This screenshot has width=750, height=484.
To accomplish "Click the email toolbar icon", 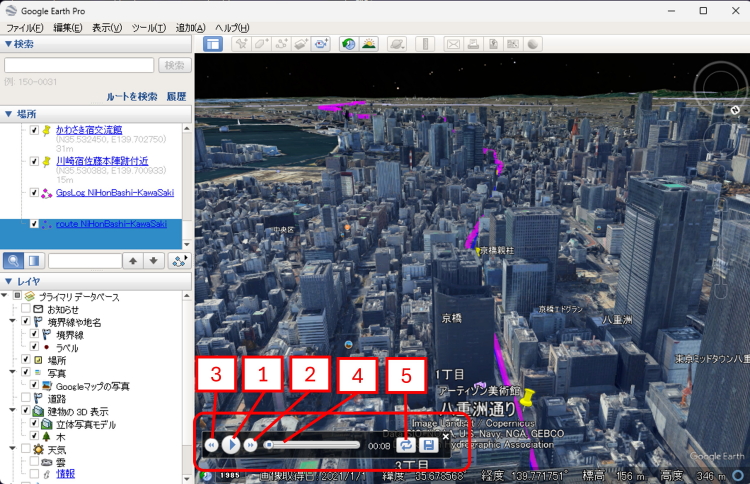I will click(452, 44).
